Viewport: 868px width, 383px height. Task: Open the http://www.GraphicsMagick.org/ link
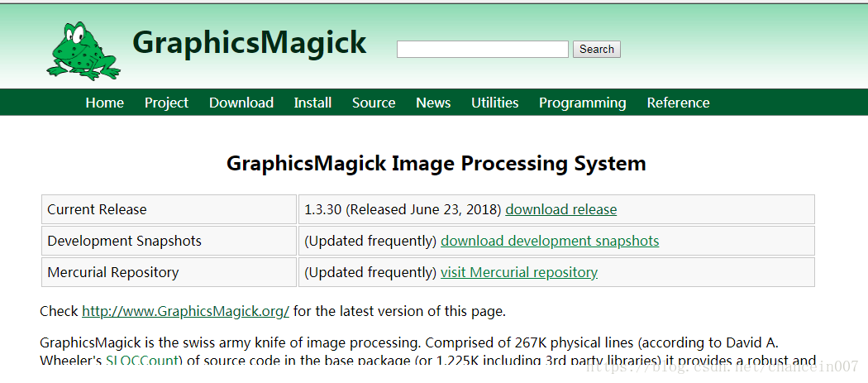(185, 312)
